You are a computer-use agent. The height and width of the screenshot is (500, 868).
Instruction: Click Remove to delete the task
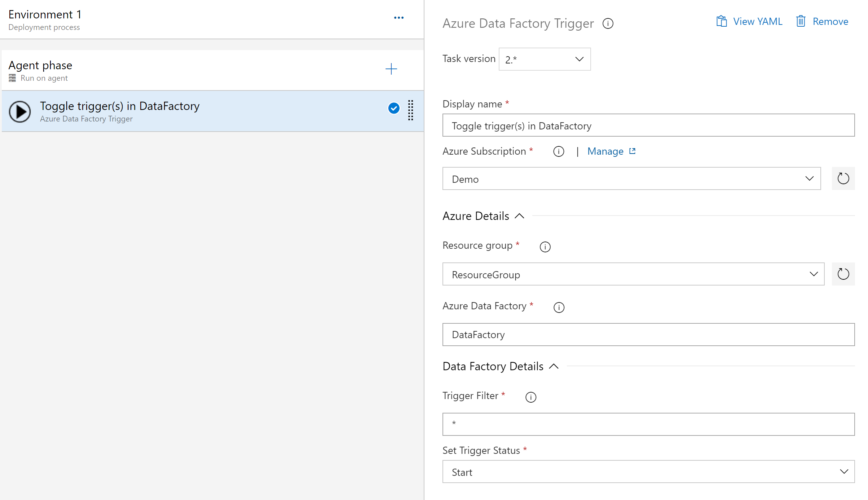[822, 22]
